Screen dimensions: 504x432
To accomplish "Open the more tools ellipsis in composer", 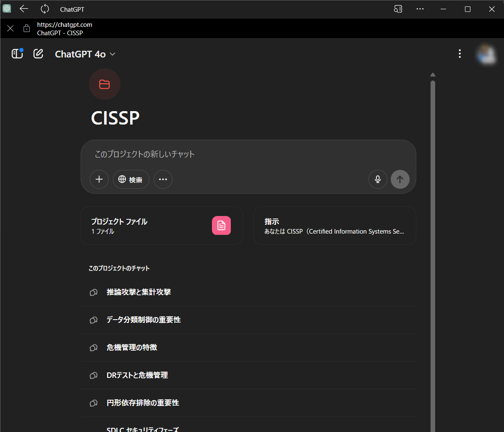I will [163, 180].
